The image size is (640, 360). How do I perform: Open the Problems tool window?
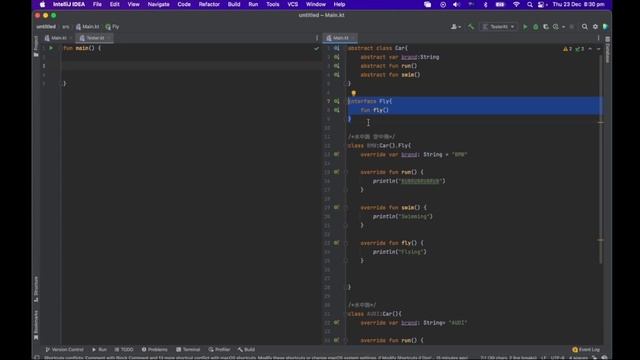tap(154, 350)
